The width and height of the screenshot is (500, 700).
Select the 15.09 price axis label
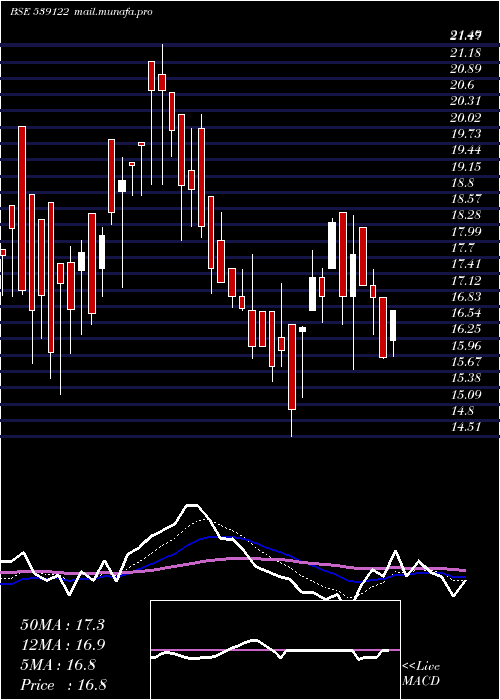pyautogui.click(x=465, y=395)
